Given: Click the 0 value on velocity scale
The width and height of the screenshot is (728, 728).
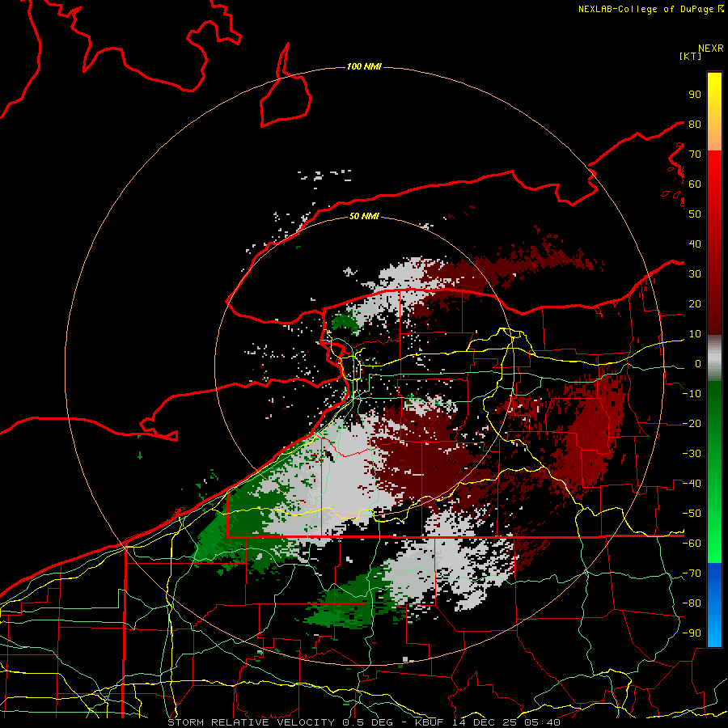Looking at the screenshot, I should 698,363.
